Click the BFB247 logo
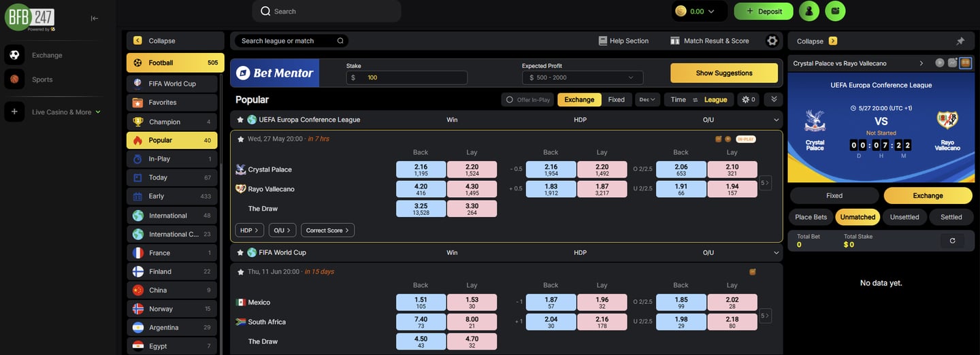 pyautogui.click(x=30, y=17)
